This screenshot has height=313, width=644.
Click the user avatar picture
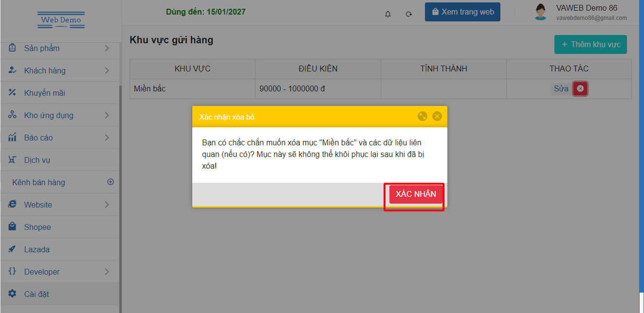click(540, 12)
